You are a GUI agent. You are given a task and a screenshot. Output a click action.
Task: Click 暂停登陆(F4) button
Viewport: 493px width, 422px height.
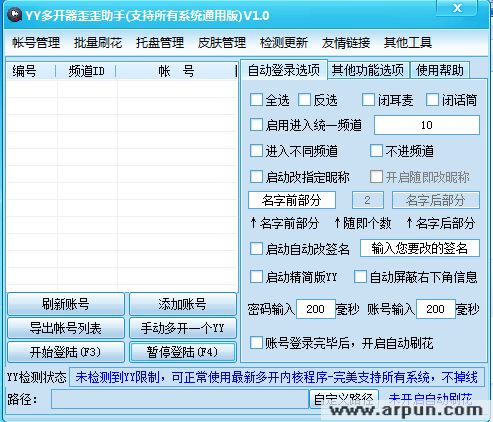point(183,352)
